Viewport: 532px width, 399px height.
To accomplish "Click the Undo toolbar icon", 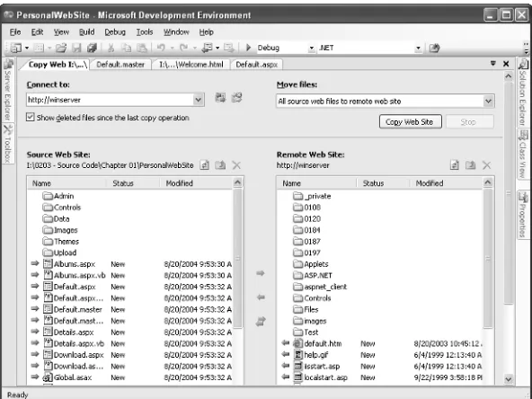I will pos(161,48).
